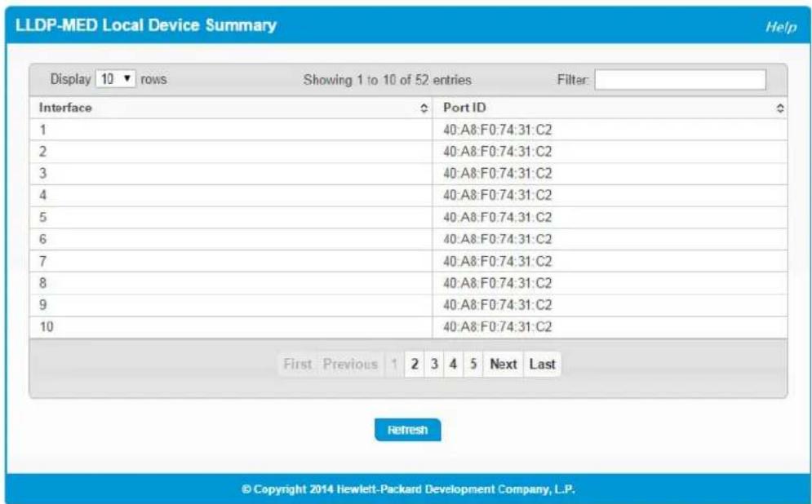This screenshot has width=812, height=504.
Task: Select Interface cell 1
Action: pyautogui.click(x=231, y=130)
